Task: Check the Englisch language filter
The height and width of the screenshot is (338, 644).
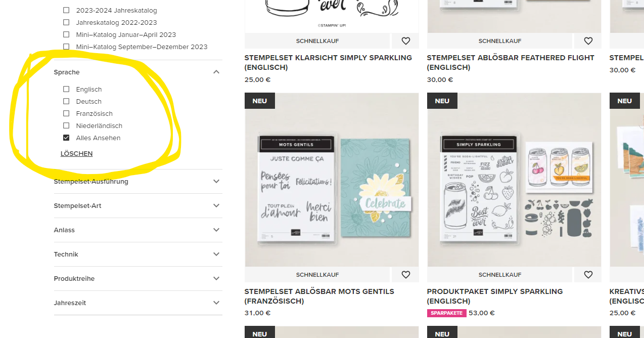Action: [66, 89]
